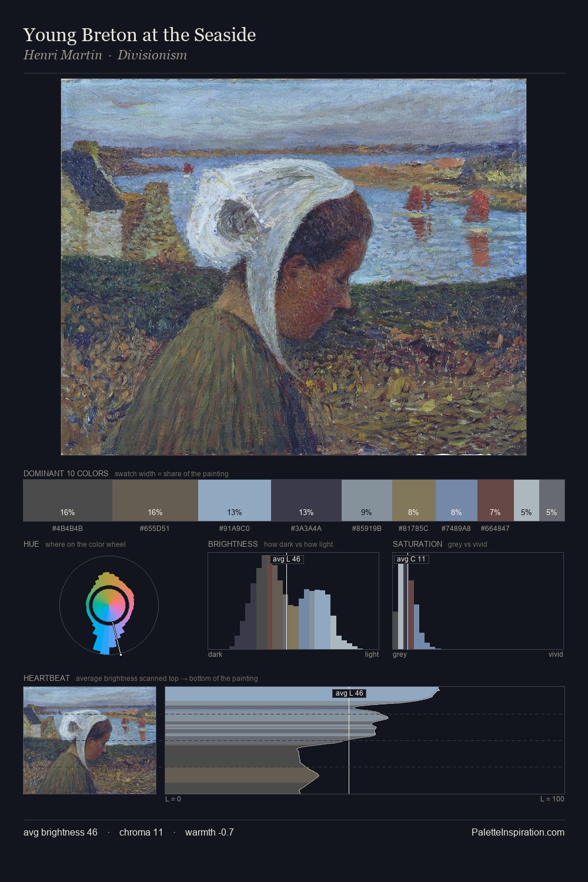The width and height of the screenshot is (588, 882).
Task: Click the #91A9C0 hex label
Action: click(x=235, y=529)
